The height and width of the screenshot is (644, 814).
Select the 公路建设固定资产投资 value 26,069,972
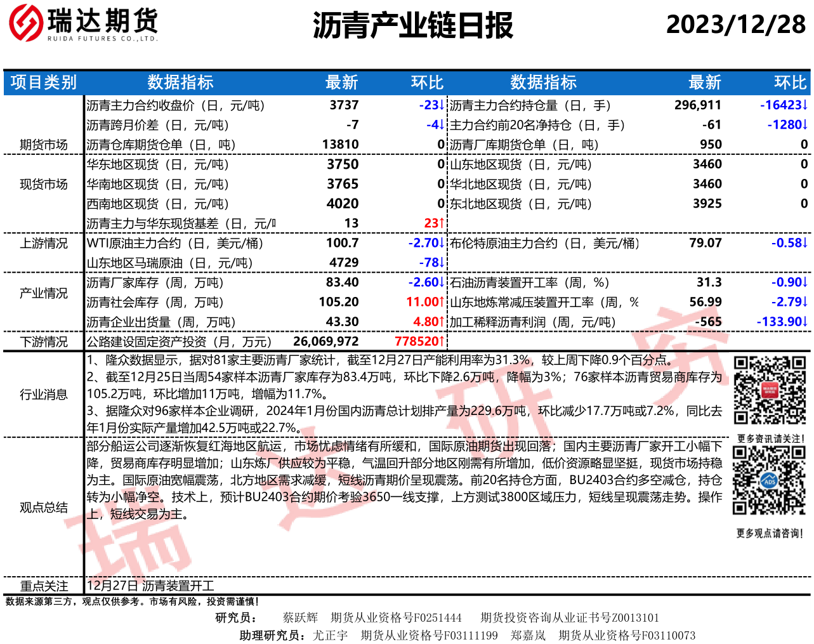[325, 341]
